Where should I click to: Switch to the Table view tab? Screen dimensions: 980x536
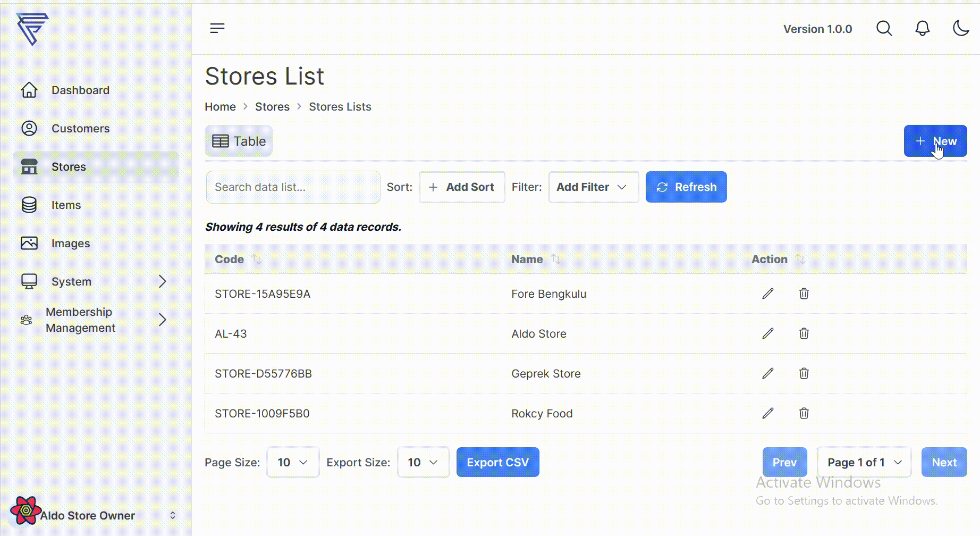[239, 141]
